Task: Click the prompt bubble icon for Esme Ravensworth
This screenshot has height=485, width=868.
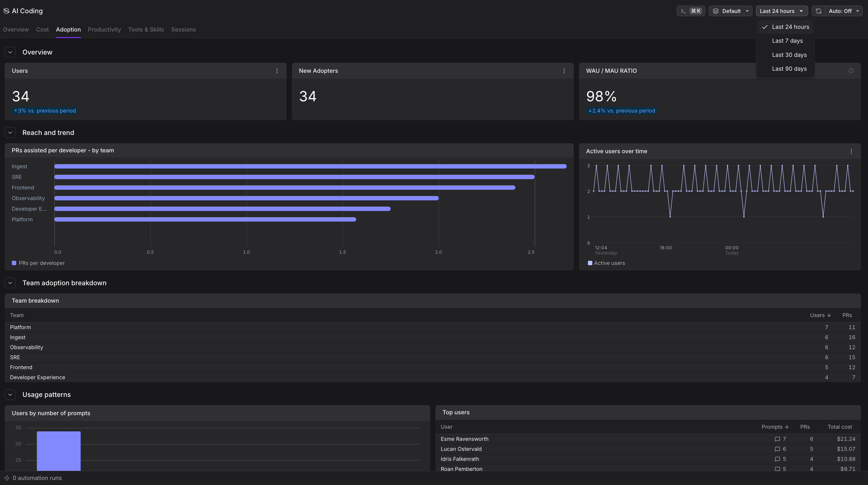Action: (x=777, y=439)
